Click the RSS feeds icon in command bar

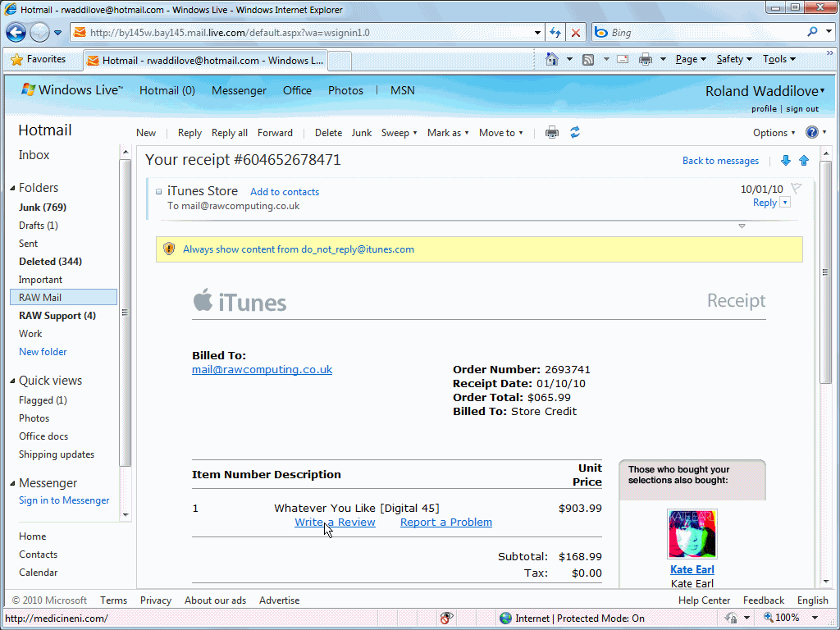[x=588, y=59]
